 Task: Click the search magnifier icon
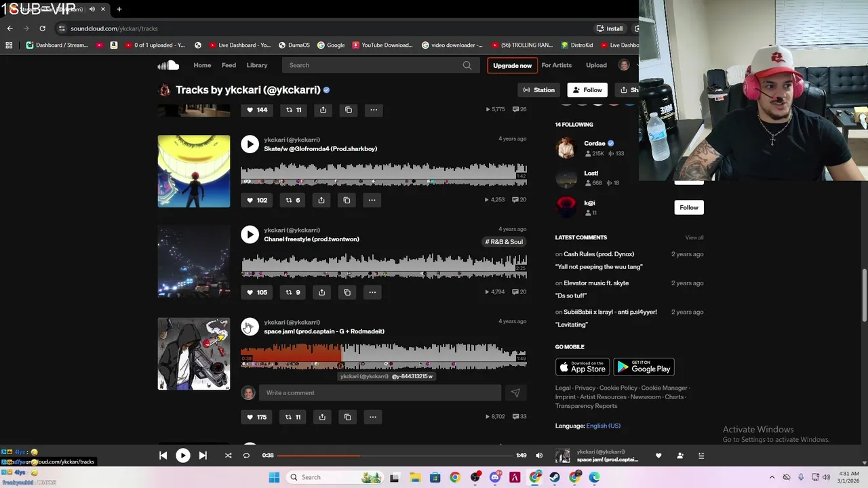[x=467, y=65]
